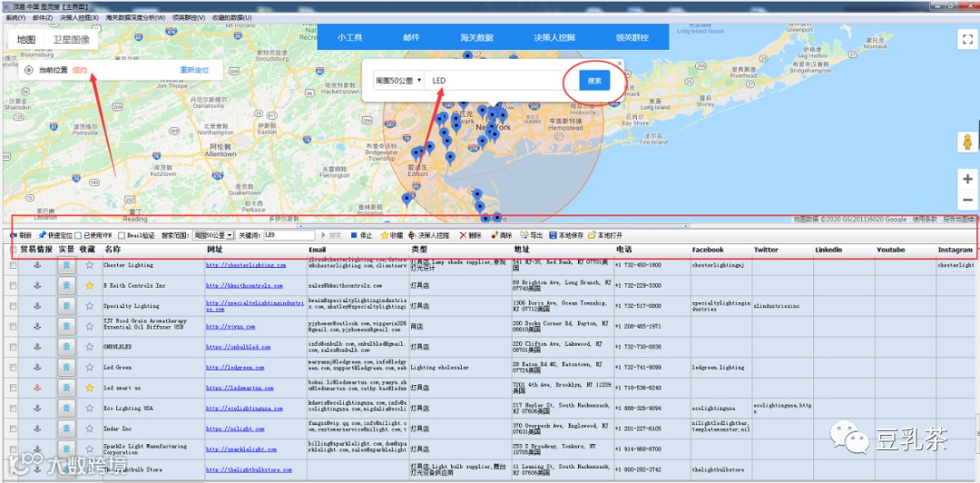Screen dimensions: 980x483
Task: Click the 重新定位 relocate link
Action: point(194,70)
